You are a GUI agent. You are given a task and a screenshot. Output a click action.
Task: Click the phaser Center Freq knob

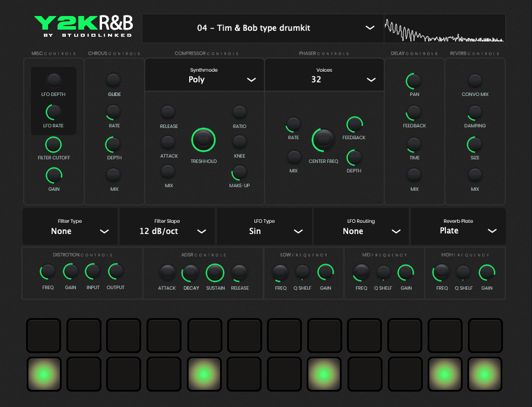(x=324, y=140)
